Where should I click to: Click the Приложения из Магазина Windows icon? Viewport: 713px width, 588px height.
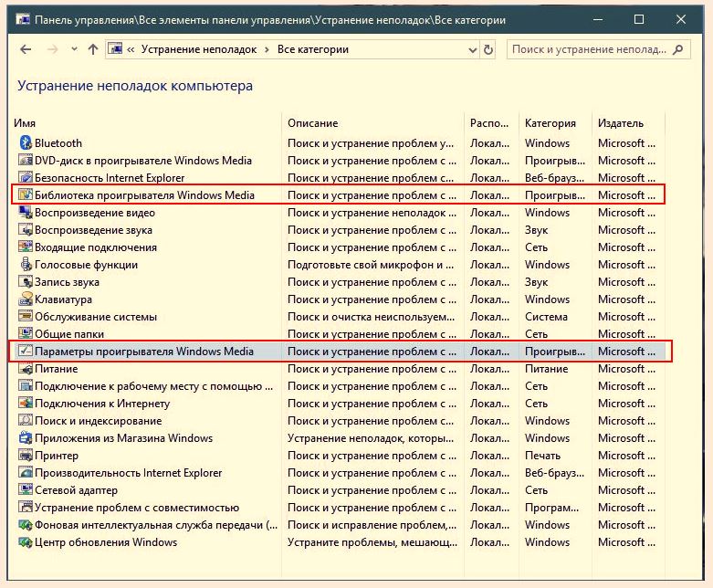point(26,437)
